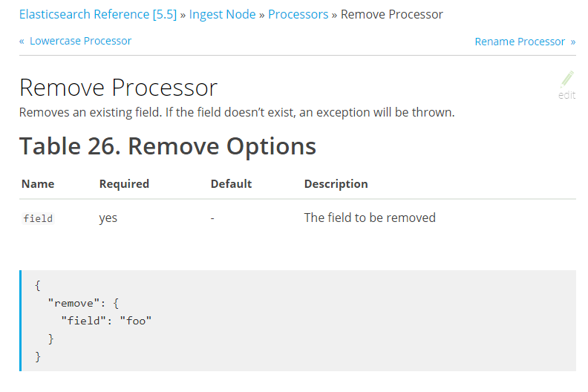Click the Description column header
The width and height of the screenshot is (588, 392).
click(336, 183)
